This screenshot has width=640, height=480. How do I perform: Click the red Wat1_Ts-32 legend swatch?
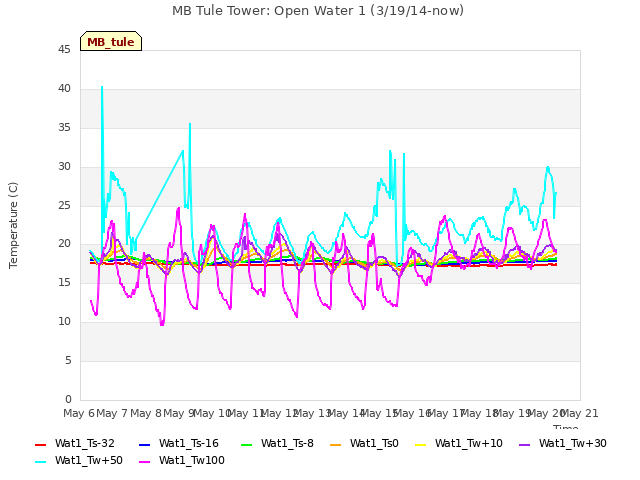click(40, 444)
